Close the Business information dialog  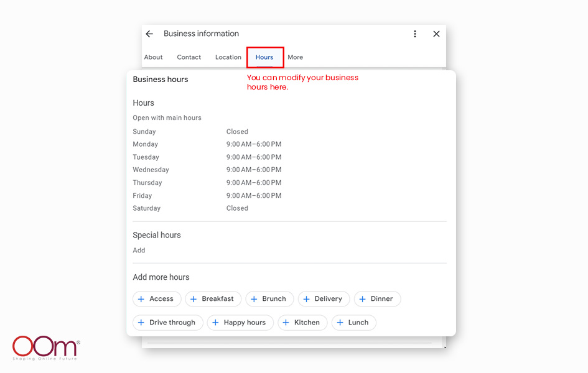tap(436, 34)
